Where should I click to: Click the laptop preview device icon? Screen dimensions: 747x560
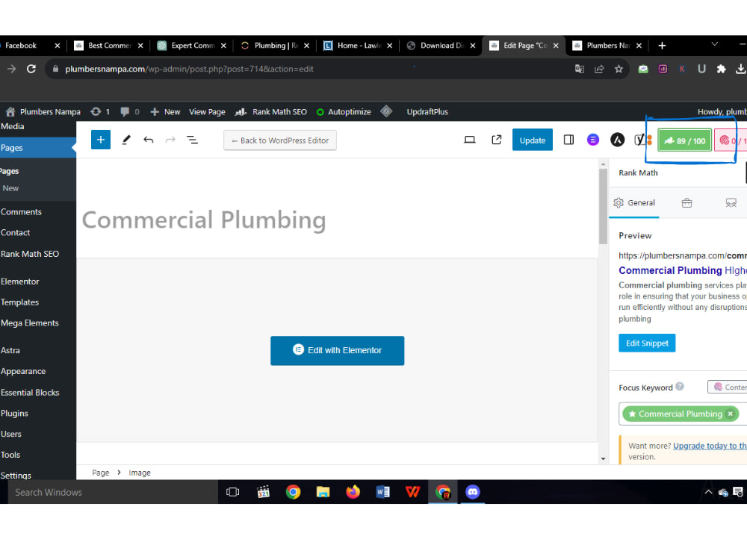pos(470,140)
